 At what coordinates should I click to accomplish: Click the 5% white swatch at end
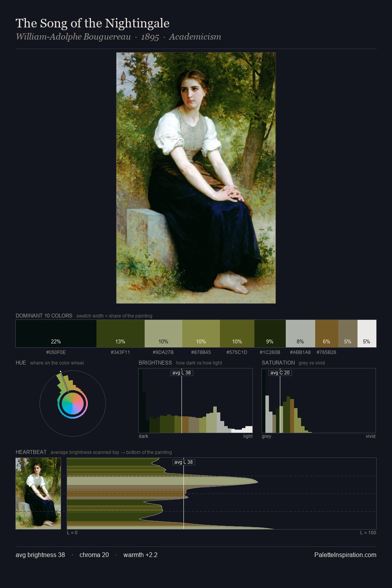pyautogui.click(x=367, y=334)
